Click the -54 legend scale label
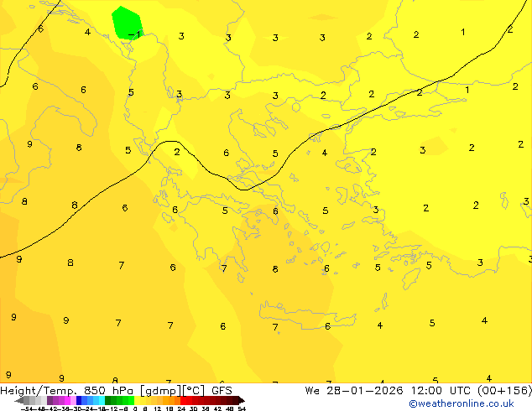The image size is (532, 411). (27, 408)
